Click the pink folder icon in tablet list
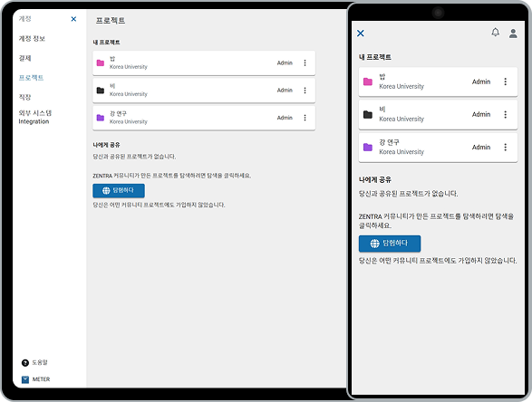The width and height of the screenshot is (532, 402). tap(101, 63)
